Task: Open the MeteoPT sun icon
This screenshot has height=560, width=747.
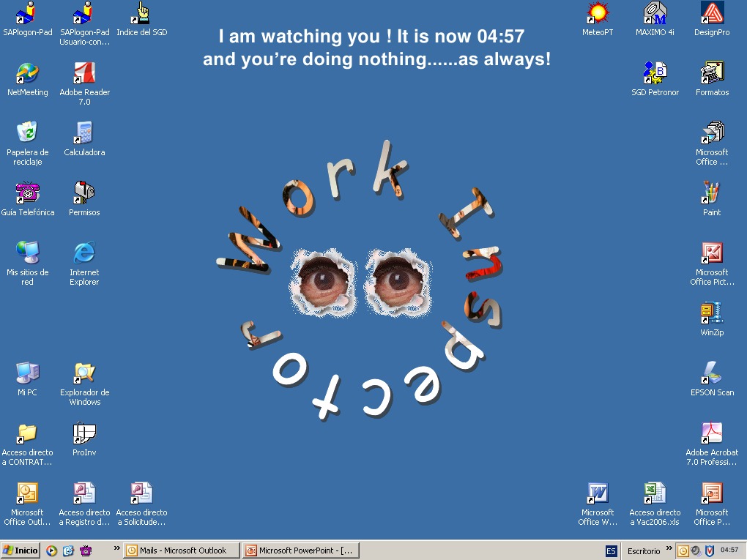Action: (598, 13)
